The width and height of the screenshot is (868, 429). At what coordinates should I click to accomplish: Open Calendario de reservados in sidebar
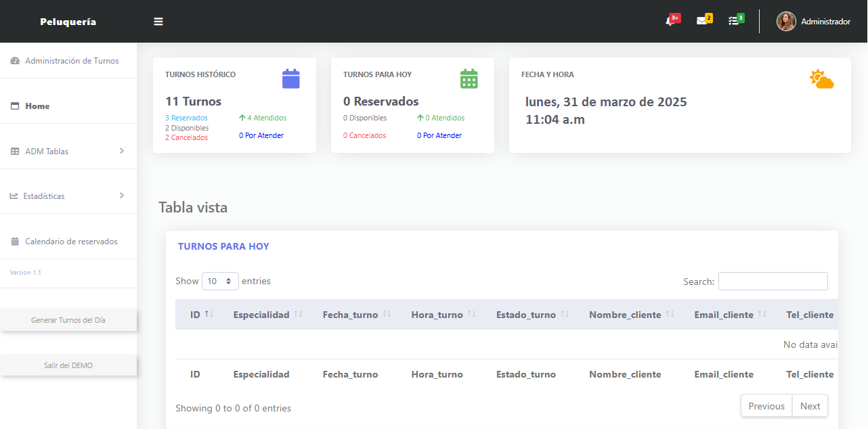coord(71,242)
